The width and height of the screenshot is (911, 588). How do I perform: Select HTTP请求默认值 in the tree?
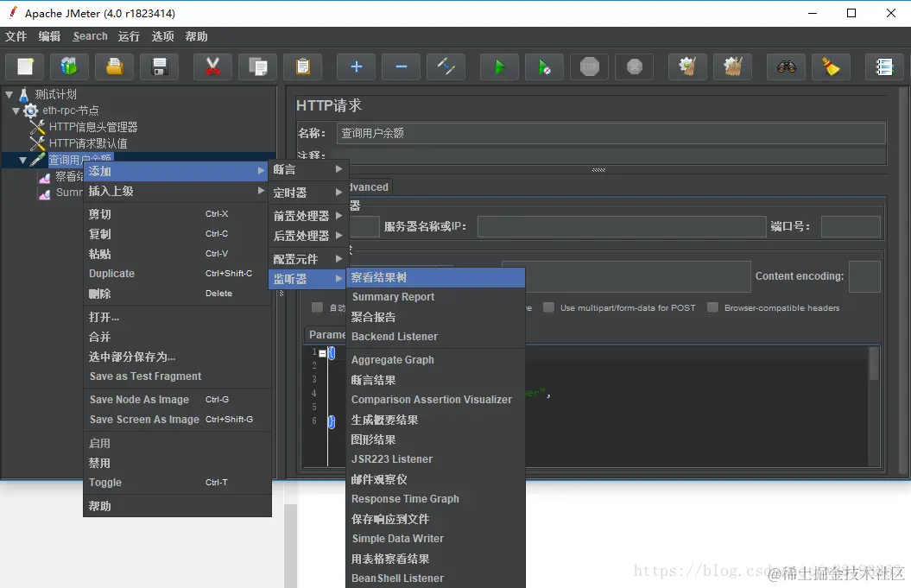pos(88,143)
